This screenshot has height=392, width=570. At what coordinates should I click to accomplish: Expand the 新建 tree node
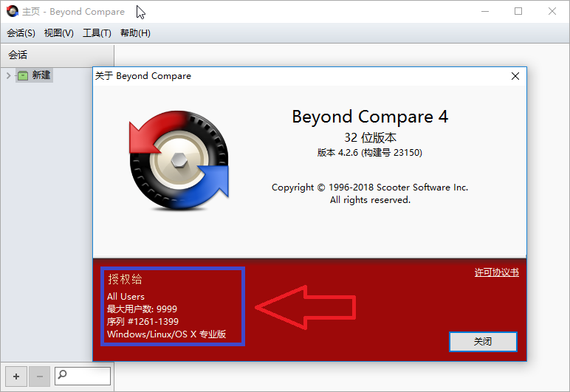click(9, 75)
